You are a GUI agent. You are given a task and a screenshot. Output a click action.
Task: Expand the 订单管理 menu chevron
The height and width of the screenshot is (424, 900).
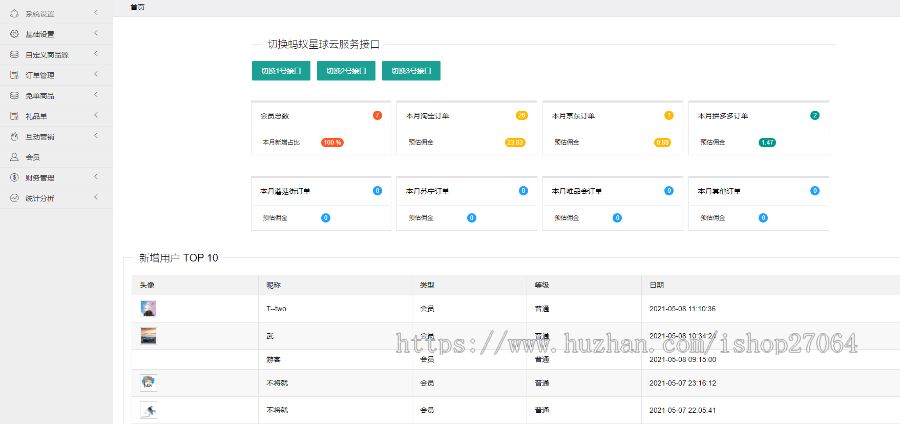95,75
